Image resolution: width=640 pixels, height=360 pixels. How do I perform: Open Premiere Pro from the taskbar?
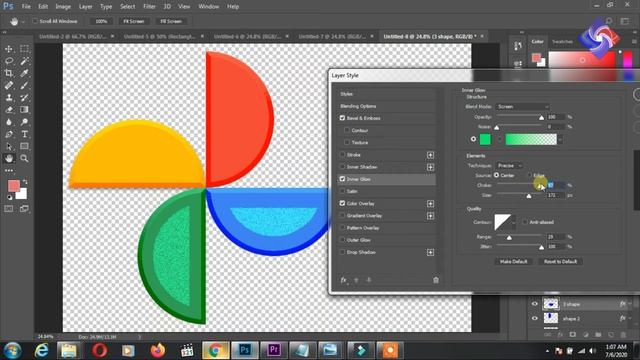tap(274, 350)
